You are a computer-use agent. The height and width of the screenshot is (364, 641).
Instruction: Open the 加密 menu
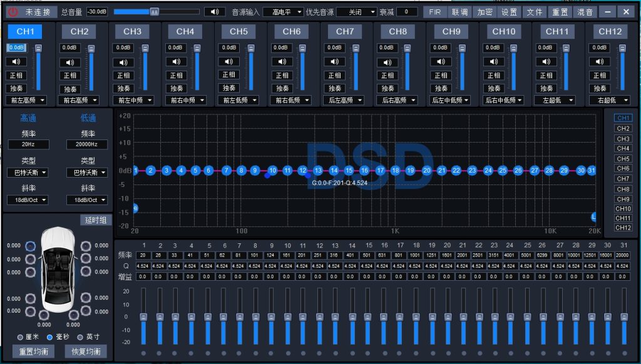(485, 13)
